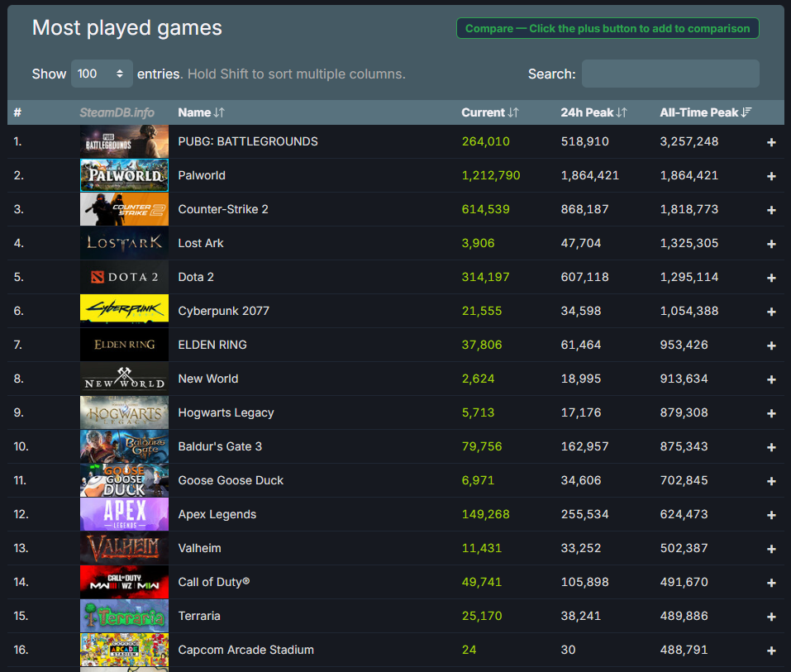Click the Counter-Strike 2 thumbnail image
Viewport: 791px width, 672px height.
point(124,209)
